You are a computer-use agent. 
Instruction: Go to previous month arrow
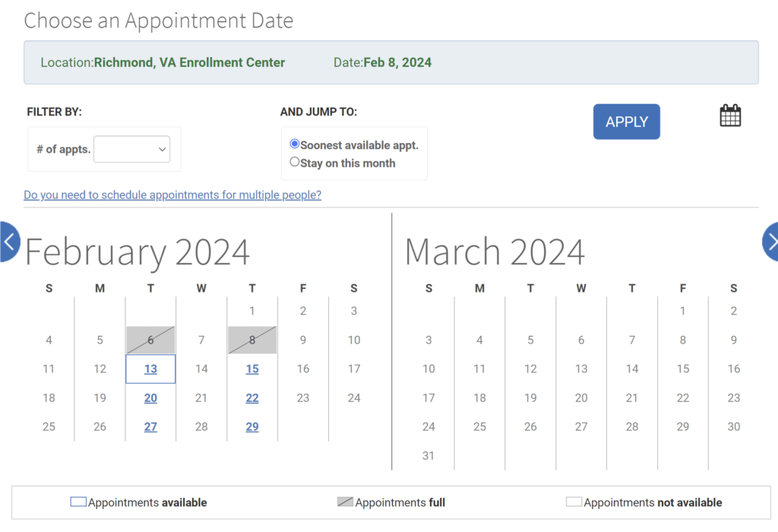pos(8,242)
